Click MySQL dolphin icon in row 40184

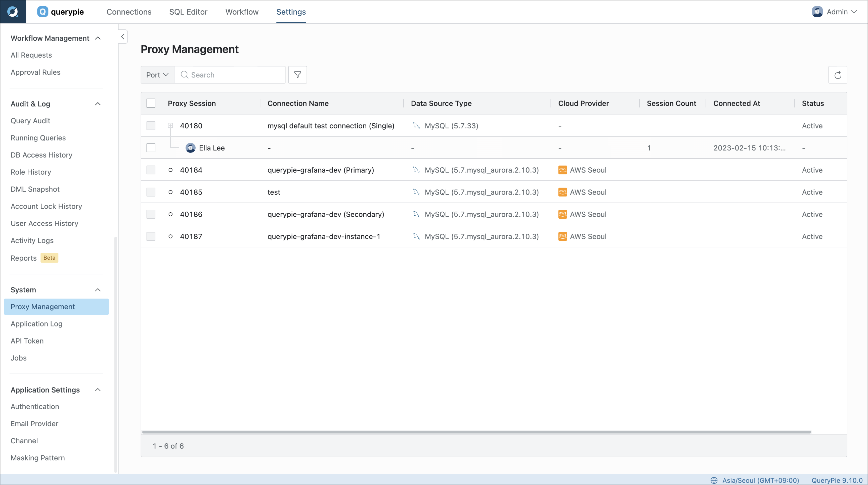click(416, 170)
